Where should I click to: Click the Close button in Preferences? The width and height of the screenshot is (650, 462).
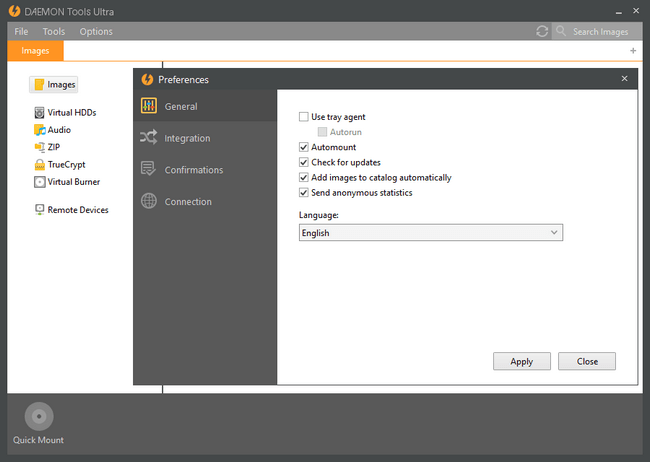point(587,361)
